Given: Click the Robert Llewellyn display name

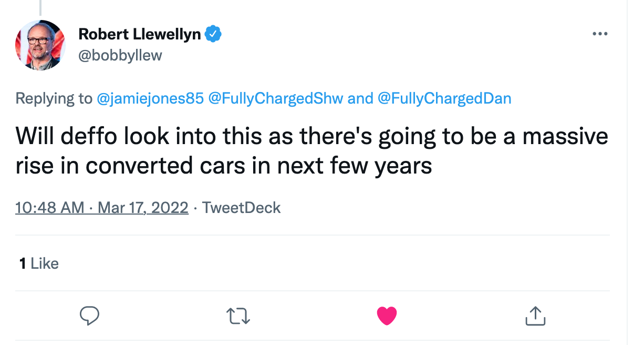Looking at the screenshot, I should [140, 34].
